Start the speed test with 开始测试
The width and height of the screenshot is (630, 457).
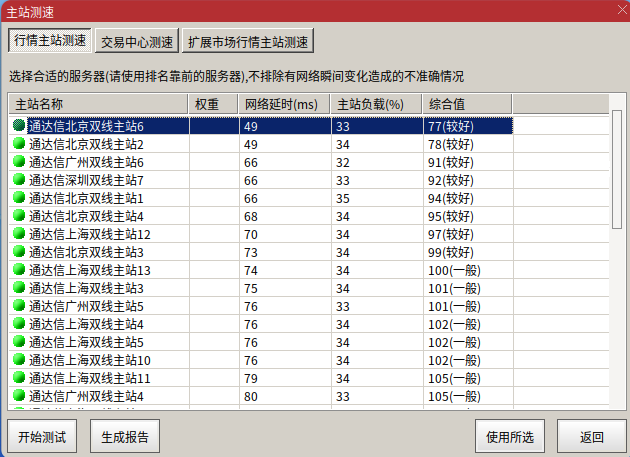click(42, 437)
